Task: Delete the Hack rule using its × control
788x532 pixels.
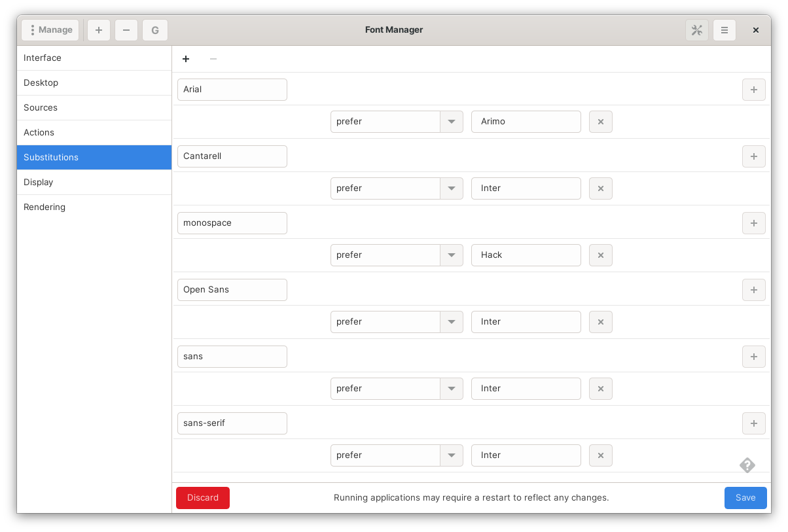Action: (x=600, y=255)
